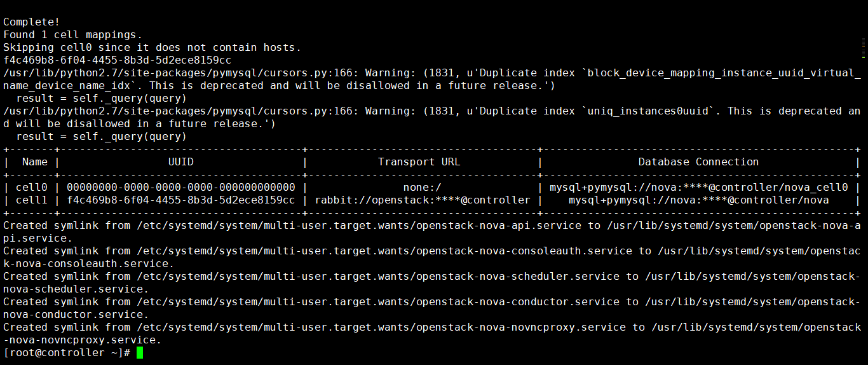Click the none:/ transport URL value
Image resolution: width=868 pixels, height=365 pixels.
click(423, 187)
